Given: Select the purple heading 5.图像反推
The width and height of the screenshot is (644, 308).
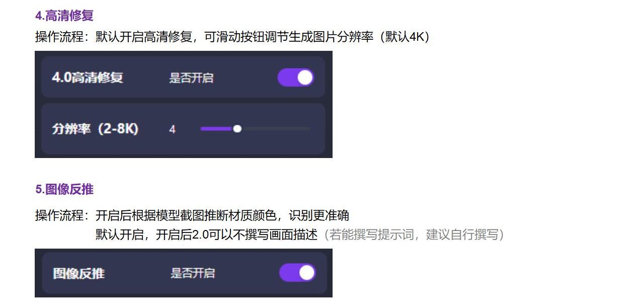Looking at the screenshot, I should 64,189.
